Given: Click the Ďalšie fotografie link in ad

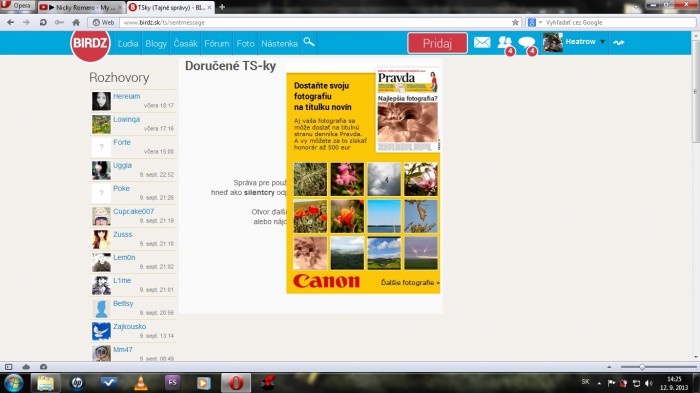Looking at the screenshot, I should pos(410,283).
